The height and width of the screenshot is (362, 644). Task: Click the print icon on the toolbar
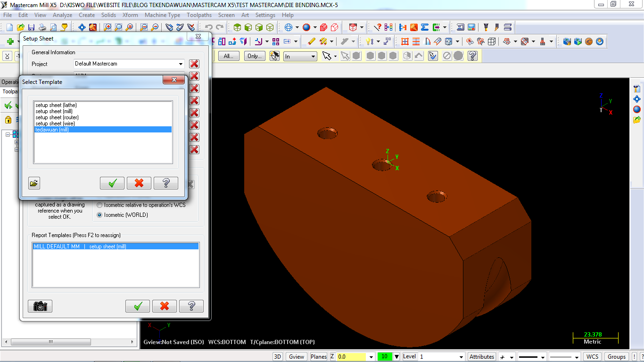tap(42, 27)
